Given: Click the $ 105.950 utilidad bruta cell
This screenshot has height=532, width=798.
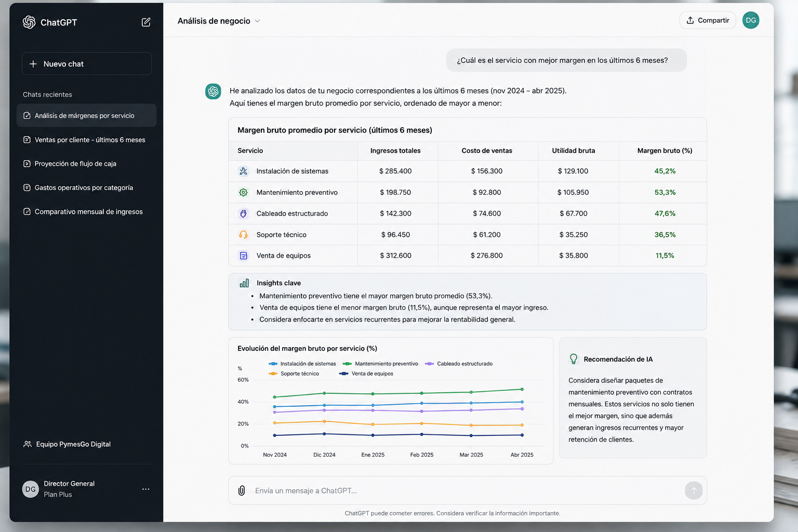Looking at the screenshot, I should pyautogui.click(x=573, y=192).
